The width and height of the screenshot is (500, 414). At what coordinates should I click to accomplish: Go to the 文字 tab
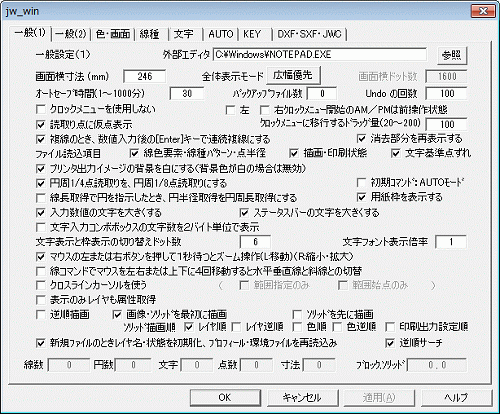tap(184, 34)
